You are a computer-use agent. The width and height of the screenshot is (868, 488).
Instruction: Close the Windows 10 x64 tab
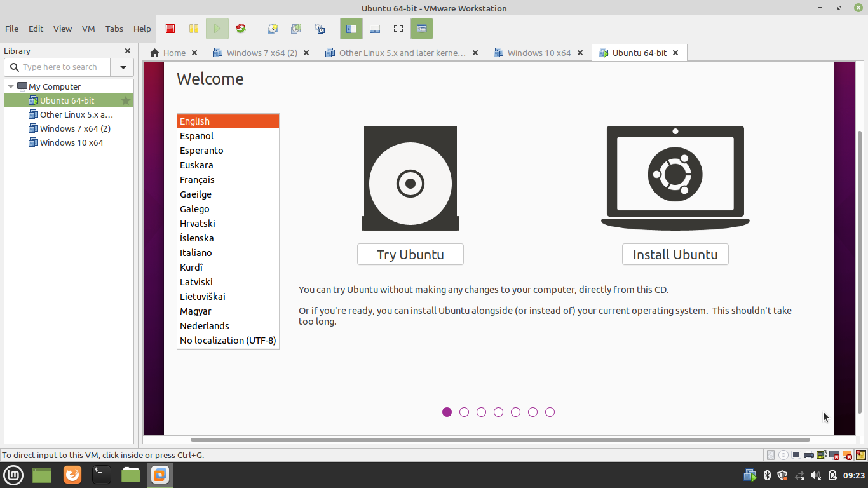pos(580,53)
